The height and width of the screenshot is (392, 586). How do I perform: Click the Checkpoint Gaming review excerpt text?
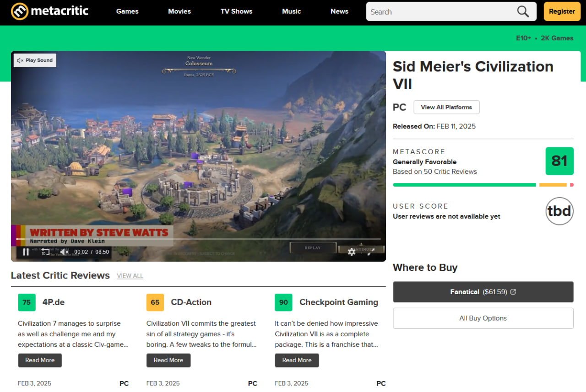click(327, 334)
